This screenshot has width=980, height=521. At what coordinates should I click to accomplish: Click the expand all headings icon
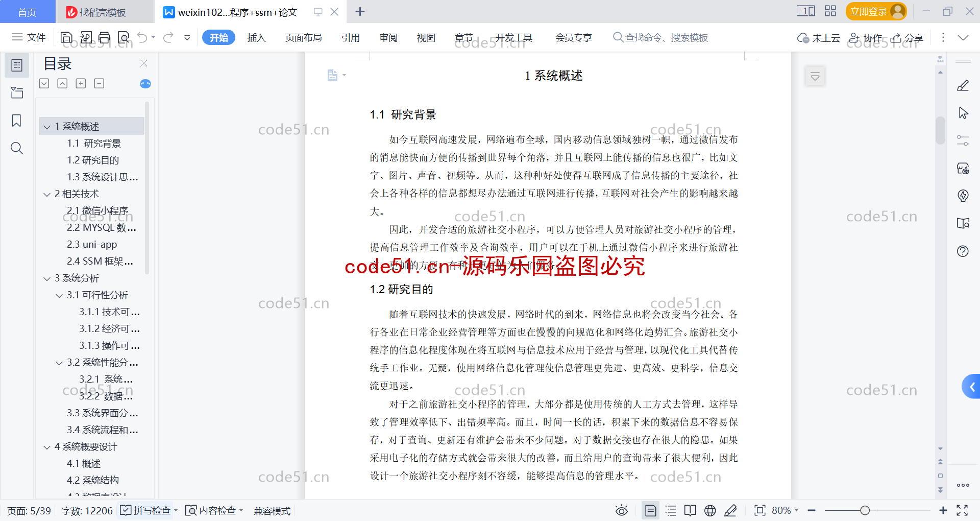click(x=44, y=83)
